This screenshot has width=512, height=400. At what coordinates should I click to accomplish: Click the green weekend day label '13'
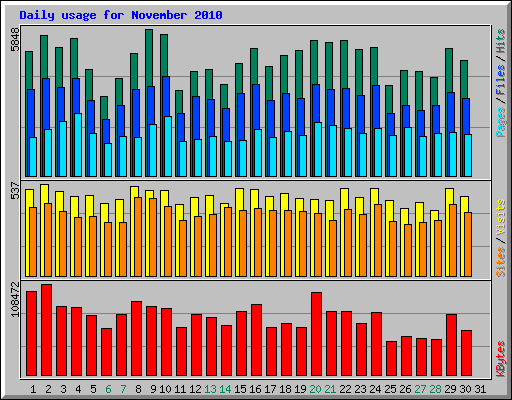tap(210, 389)
